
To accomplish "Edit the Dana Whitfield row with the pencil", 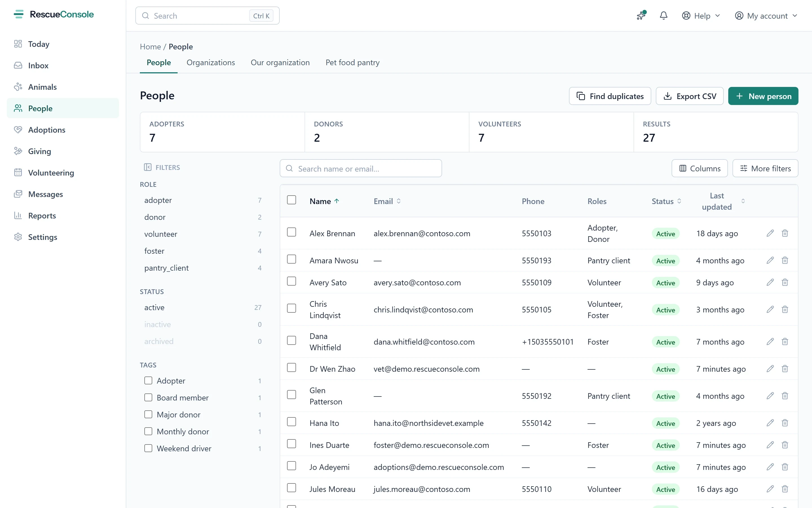I will tap(770, 342).
